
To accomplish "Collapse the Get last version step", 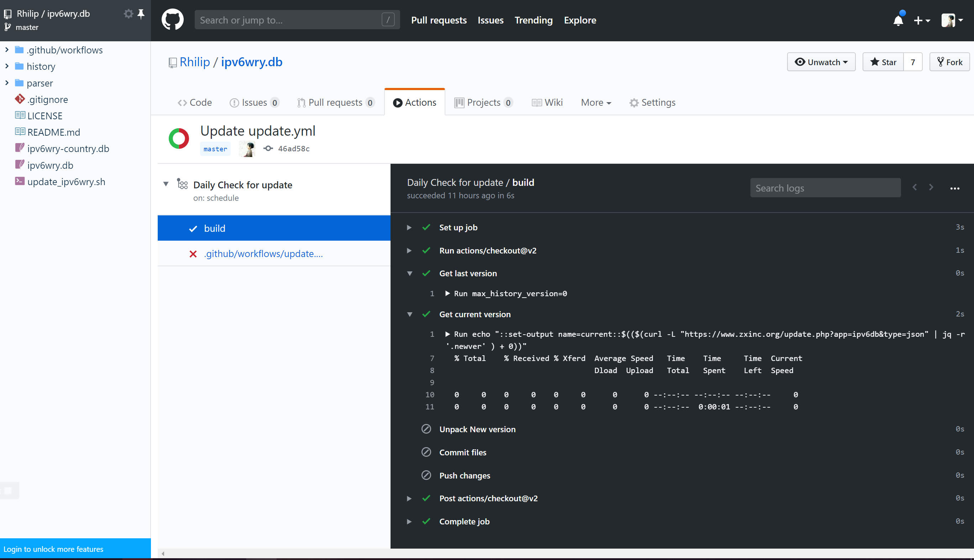I will pos(409,273).
